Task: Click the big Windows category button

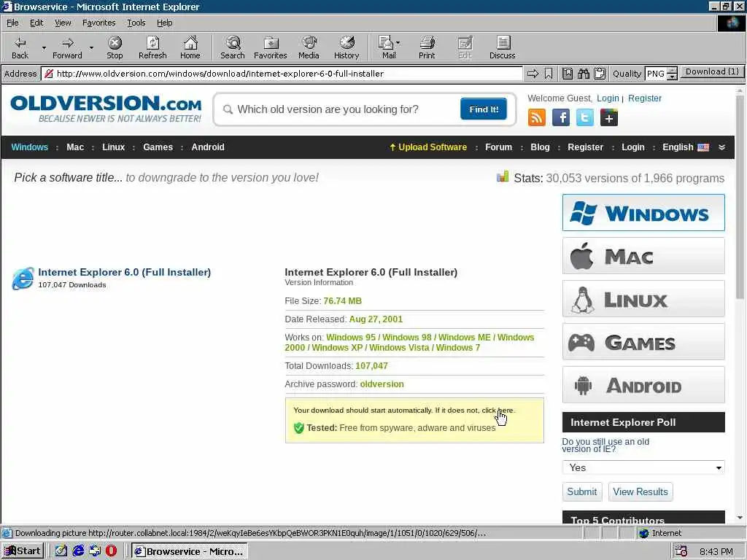Action: [643, 212]
